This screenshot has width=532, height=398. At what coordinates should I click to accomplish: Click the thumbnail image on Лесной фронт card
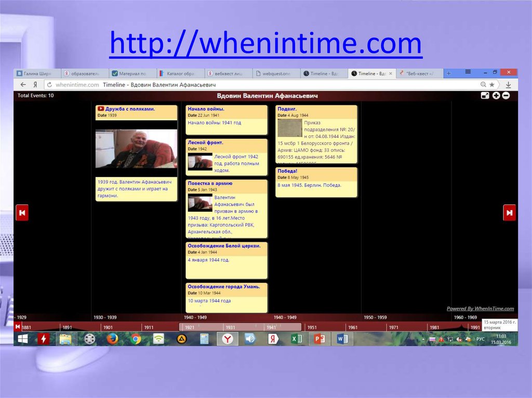200,161
